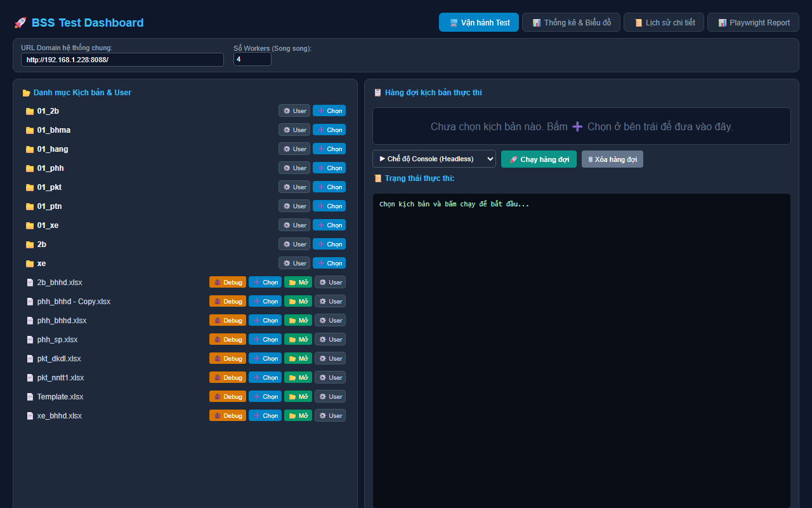This screenshot has width=812, height=508.
Task: Click Chọn for pkt_nntt1.xlsx
Action: click(x=265, y=377)
